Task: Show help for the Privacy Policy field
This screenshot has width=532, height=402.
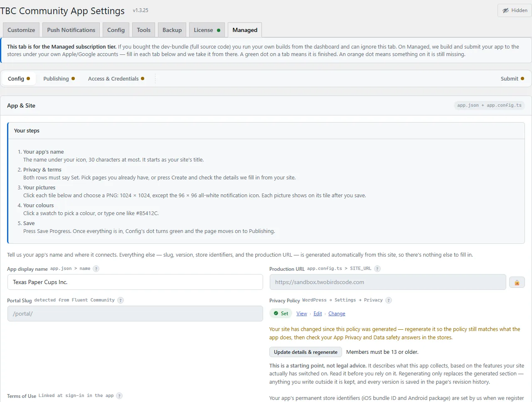Action: (x=389, y=300)
